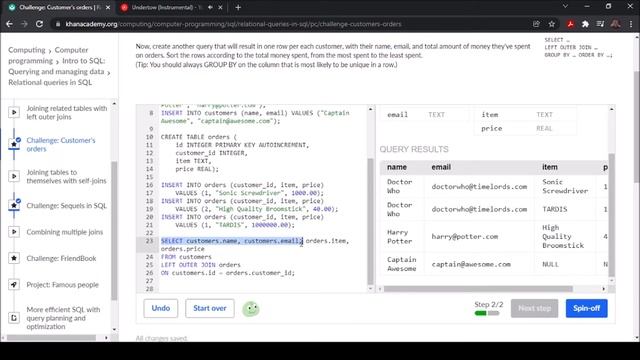The width and height of the screenshot is (640, 360).
Task: Open Project: Famous people
Action: point(62,284)
